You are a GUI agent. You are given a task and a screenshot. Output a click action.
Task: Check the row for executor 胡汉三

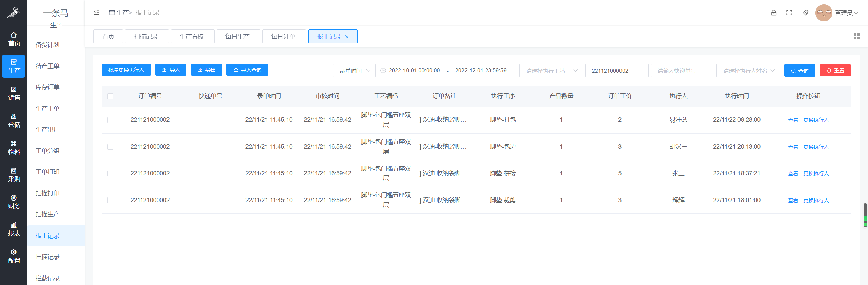coord(110,147)
